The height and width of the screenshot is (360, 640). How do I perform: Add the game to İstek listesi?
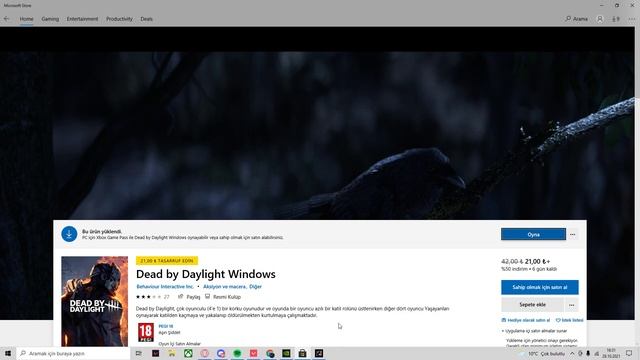pyautogui.click(x=570, y=320)
